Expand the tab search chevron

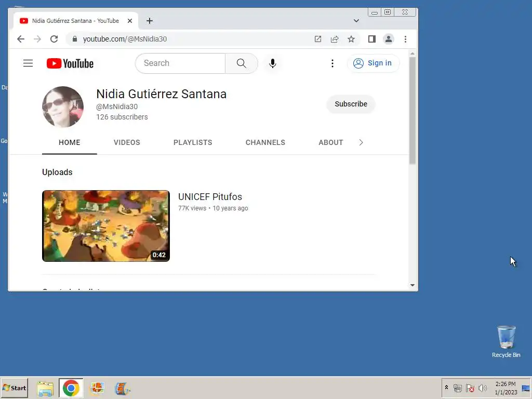click(356, 21)
